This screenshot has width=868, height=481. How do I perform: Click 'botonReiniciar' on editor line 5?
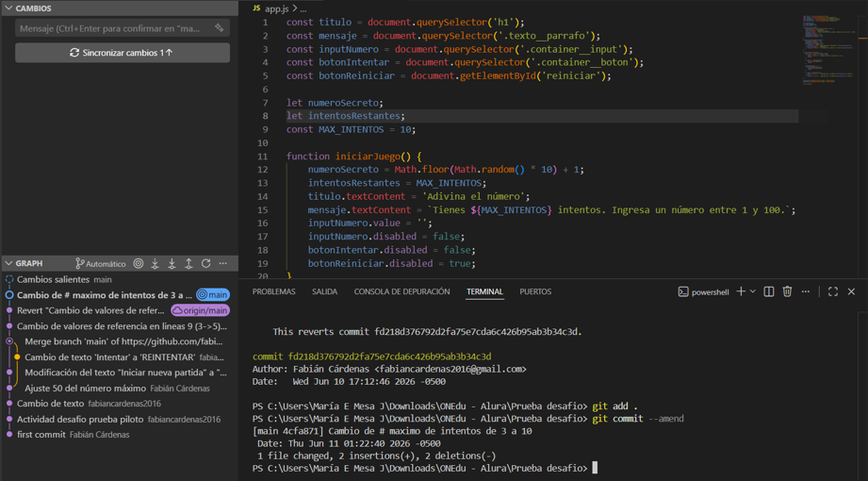point(357,75)
